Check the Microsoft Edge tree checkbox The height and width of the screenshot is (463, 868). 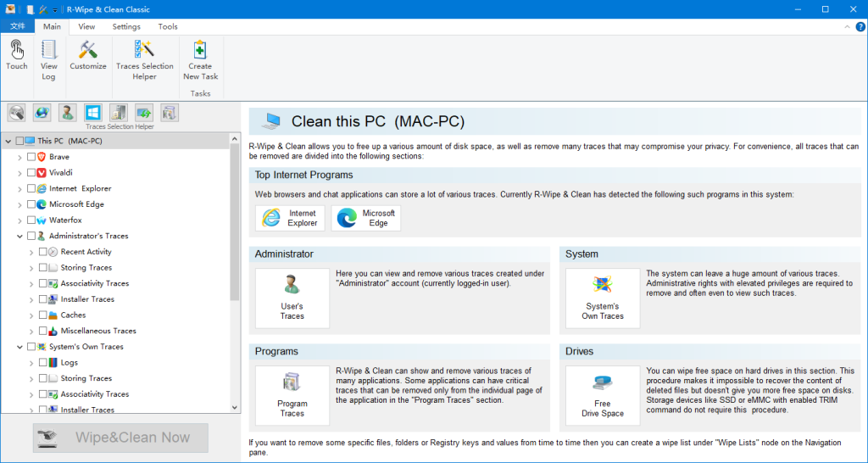(x=31, y=204)
